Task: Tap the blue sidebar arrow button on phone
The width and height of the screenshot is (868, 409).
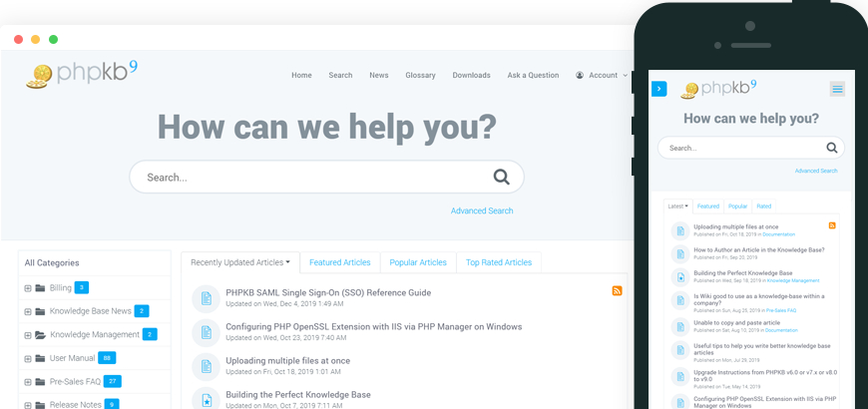Action: pos(659,89)
